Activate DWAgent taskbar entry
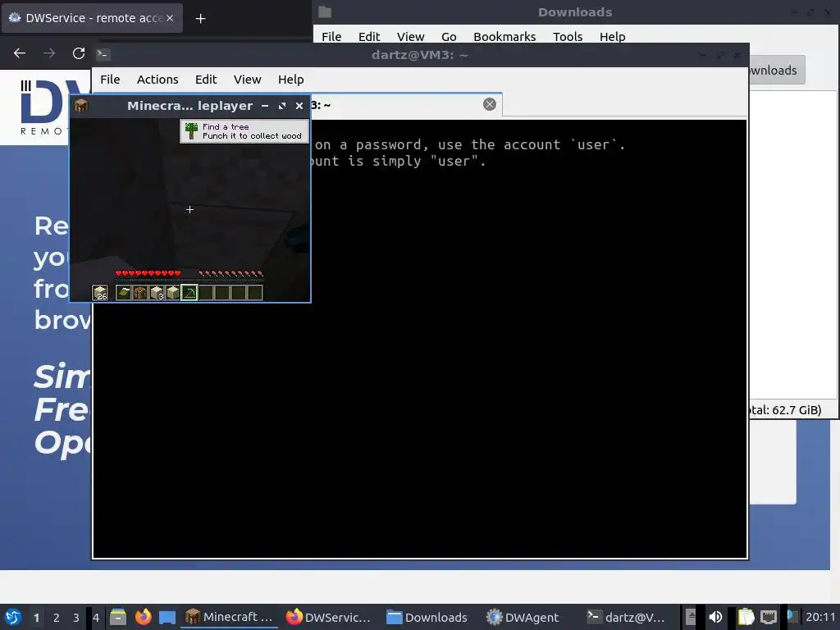 pyautogui.click(x=523, y=617)
